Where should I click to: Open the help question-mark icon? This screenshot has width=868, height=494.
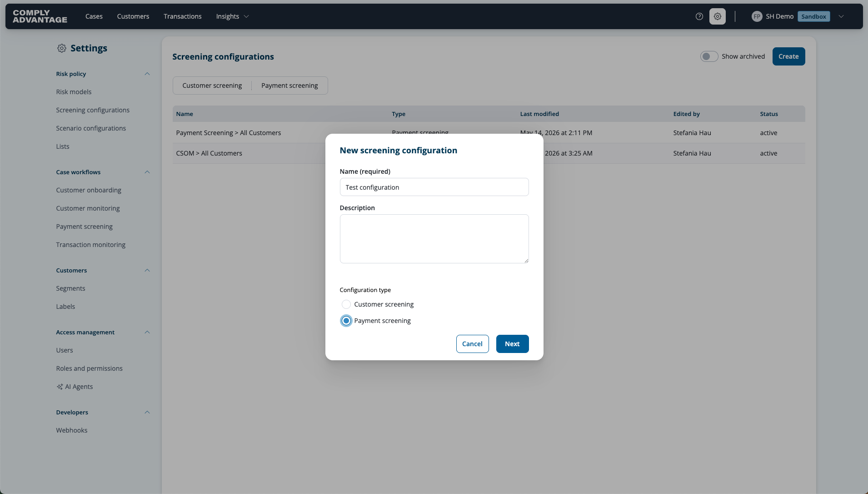pos(699,16)
